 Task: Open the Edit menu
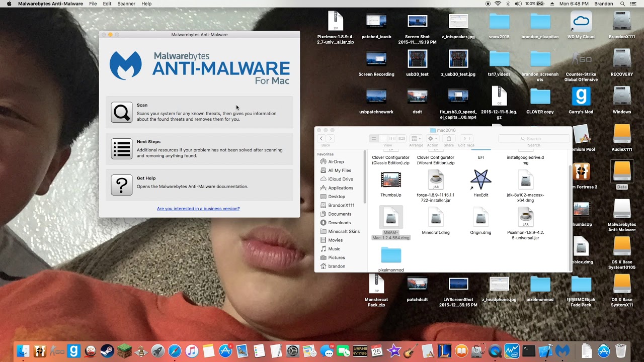coord(107,4)
